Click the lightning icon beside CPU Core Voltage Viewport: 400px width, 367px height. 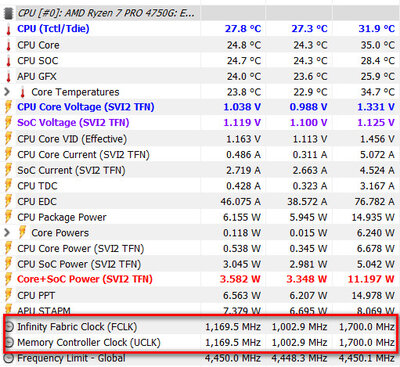click(8, 107)
